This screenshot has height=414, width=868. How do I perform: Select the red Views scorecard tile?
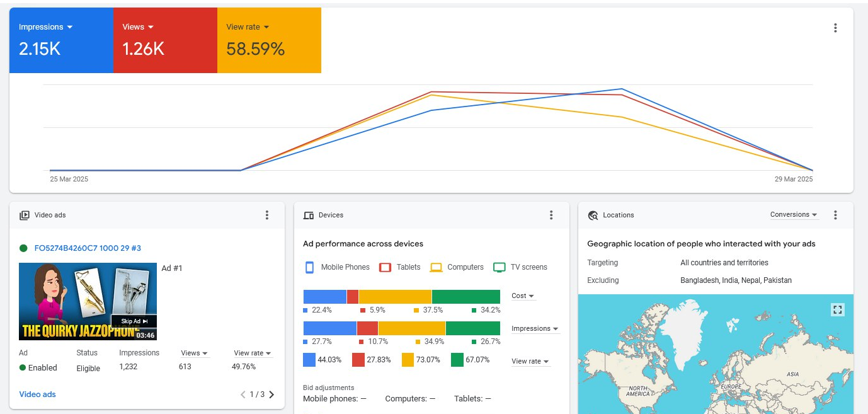[x=165, y=40]
